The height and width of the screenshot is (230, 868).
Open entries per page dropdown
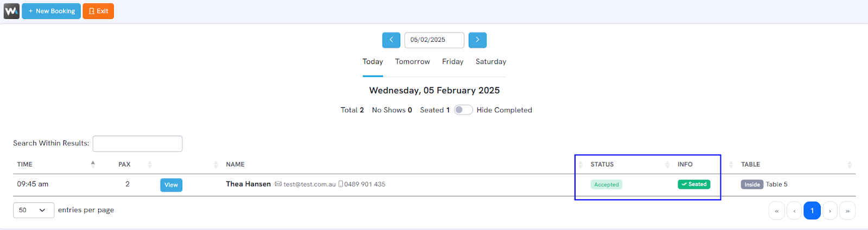[x=34, y=210]
